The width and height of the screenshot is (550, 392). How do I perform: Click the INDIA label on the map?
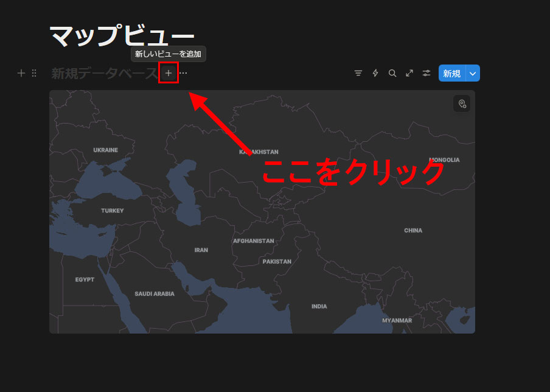(319, 307)
